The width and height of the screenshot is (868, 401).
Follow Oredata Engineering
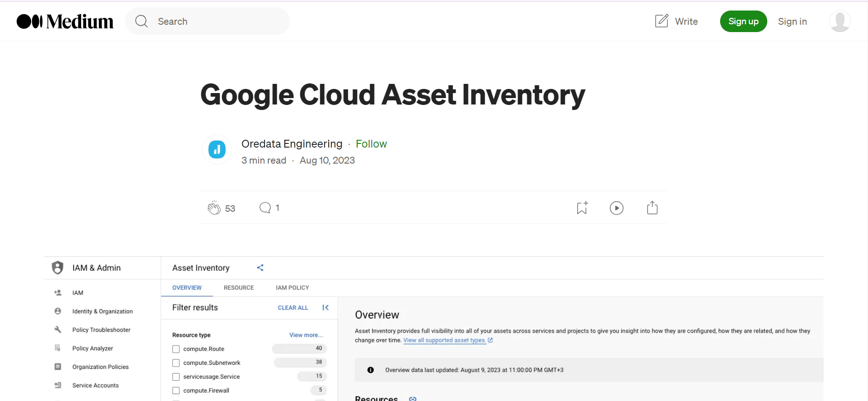point(371,144)
